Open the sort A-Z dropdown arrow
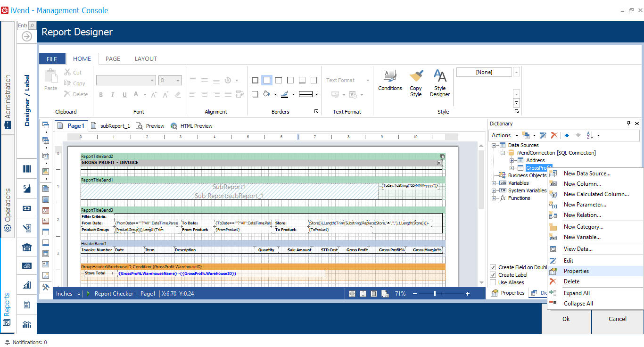Viewport: 644px width, 347px height. tap(598, 136)
